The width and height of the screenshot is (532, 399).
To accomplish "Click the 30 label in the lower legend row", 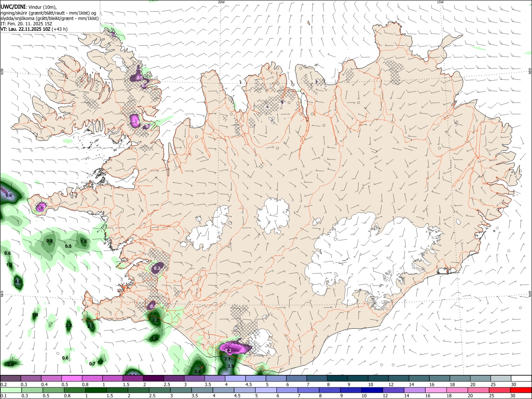I will [513, 396].
